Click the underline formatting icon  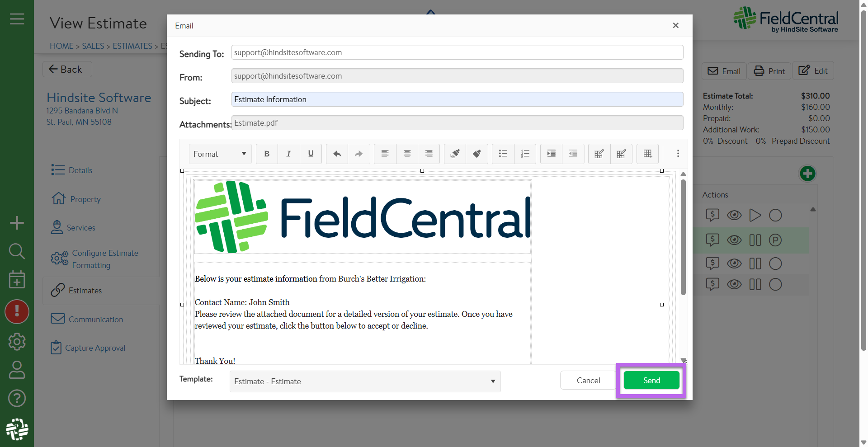(311, 154)
